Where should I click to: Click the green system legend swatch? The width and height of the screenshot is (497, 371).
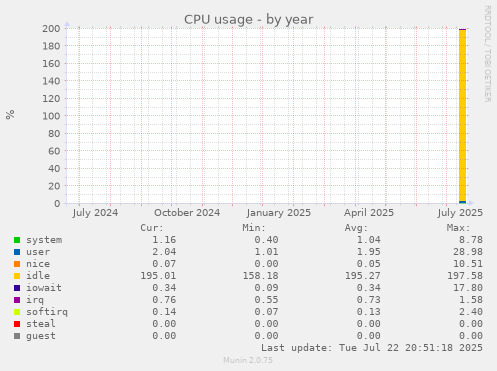[17, 240]
